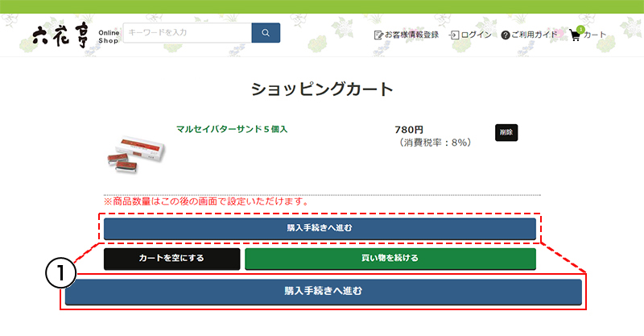Click 購入手続きへ進む button under the red note
The image size is (644, 336).
point(320,229)
